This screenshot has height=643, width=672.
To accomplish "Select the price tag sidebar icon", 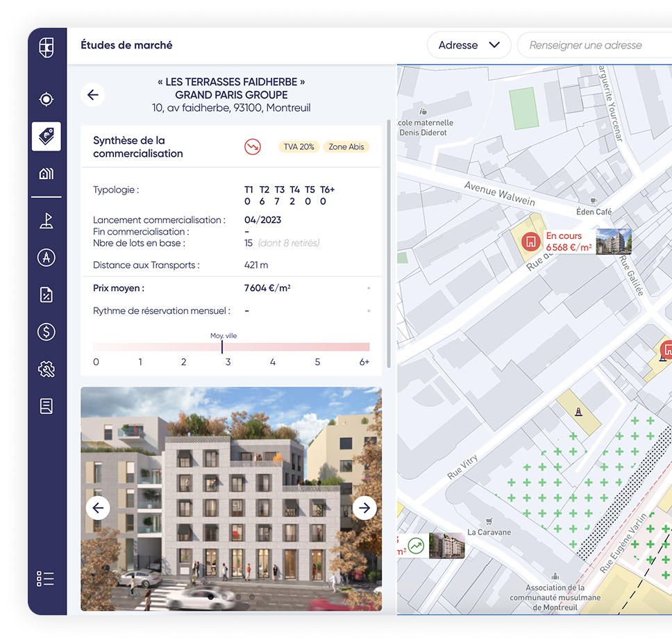I will coord(47,137).
